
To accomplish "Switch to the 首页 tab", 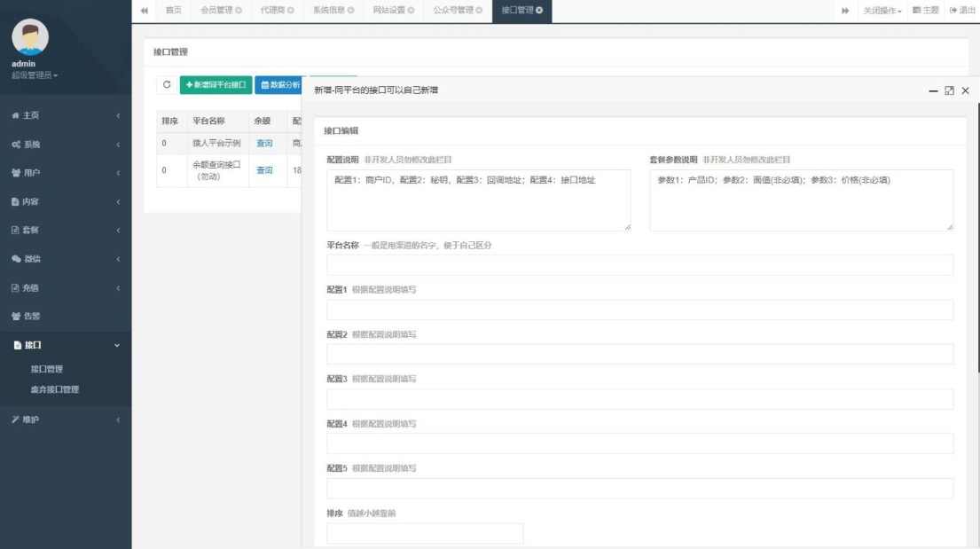I will [173, 11].
